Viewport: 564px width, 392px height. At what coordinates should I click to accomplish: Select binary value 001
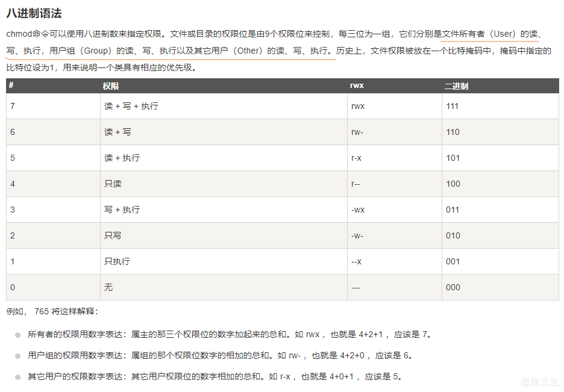click(453, 261)
